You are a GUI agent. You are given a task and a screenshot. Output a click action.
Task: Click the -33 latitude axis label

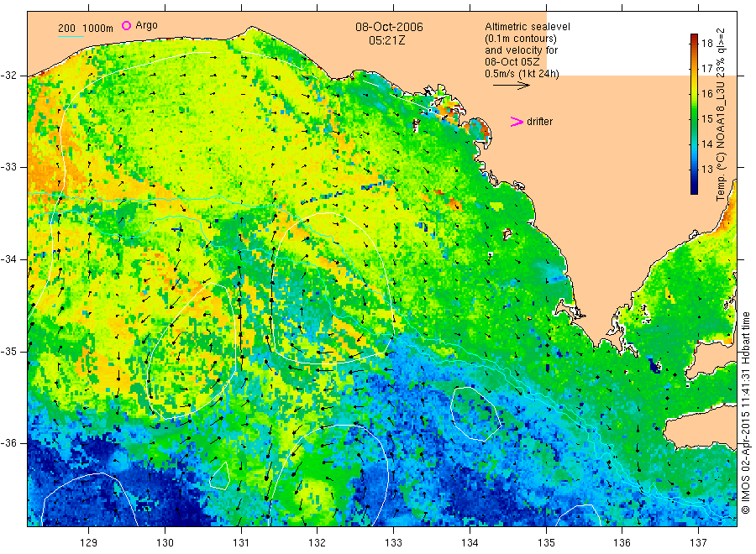[9, 167]
